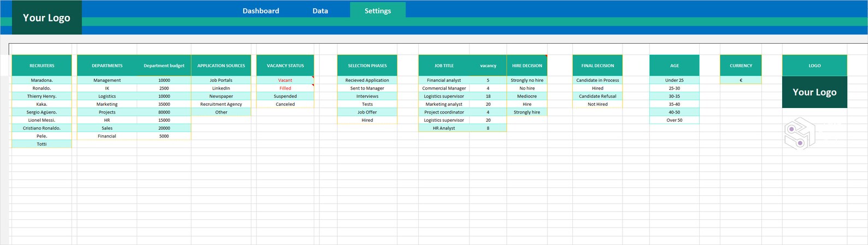This screenshot has width=868, height=245.
Task: Select the Recruitment Agency source cell
Action: click(x=221, y=104)
